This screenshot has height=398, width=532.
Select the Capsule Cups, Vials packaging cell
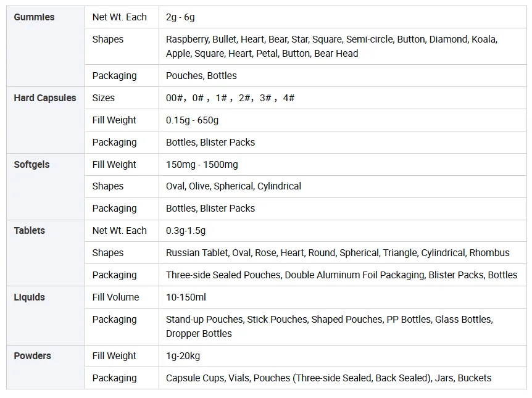tap(343, 378)
